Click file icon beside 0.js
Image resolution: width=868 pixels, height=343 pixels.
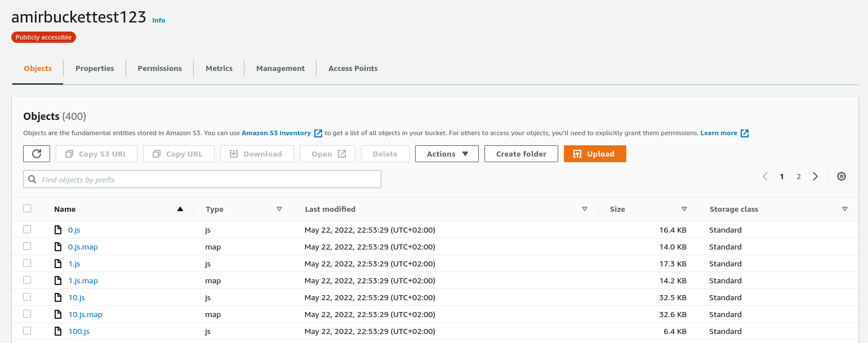[x=57, y=230]
